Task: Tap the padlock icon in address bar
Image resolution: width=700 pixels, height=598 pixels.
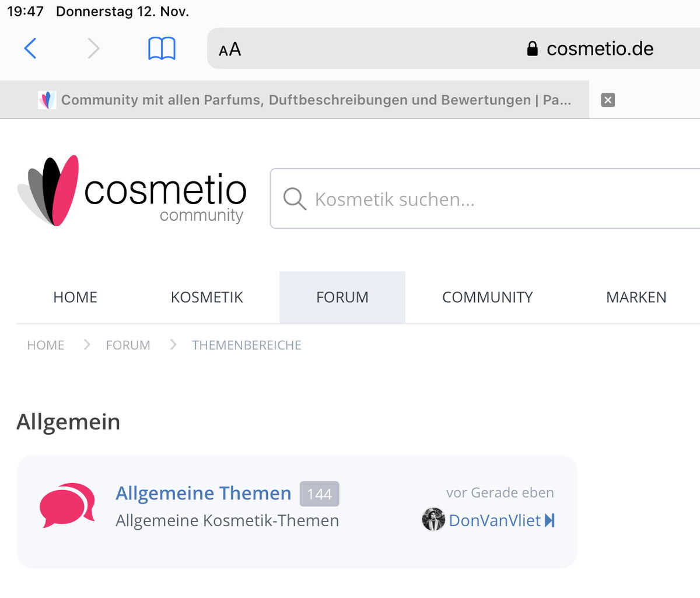Action: coord(532,48)
